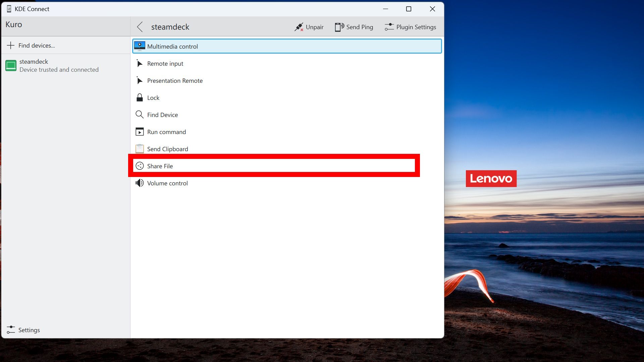Image resolution: width=644 pixels, height=362 pixels.
Task: Toggle Volume control feature
Action: tap(167, 183)
